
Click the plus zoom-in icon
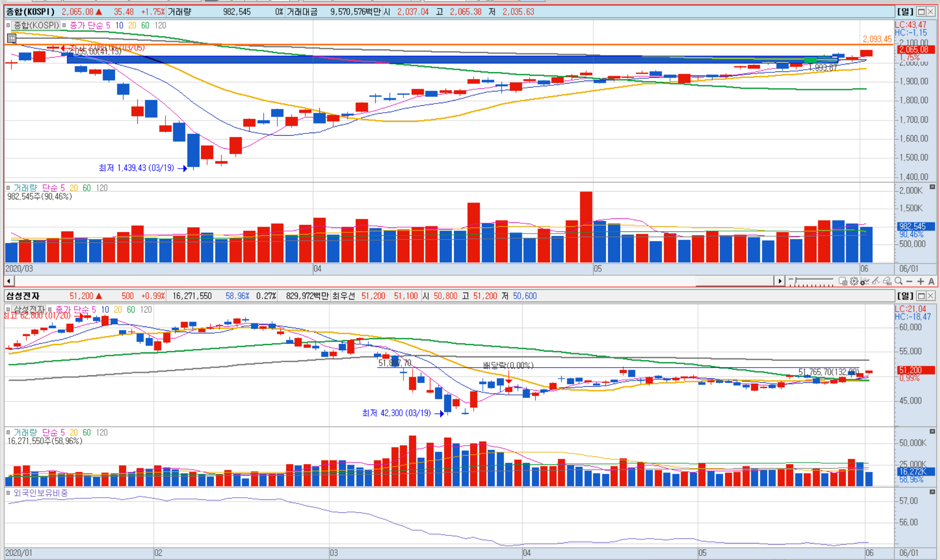920,282
